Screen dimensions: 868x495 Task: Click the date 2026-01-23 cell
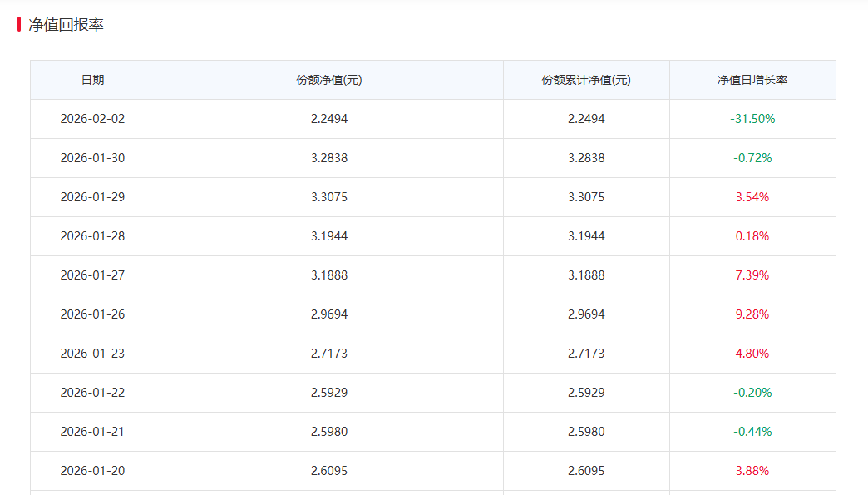(x=92, y=354)
